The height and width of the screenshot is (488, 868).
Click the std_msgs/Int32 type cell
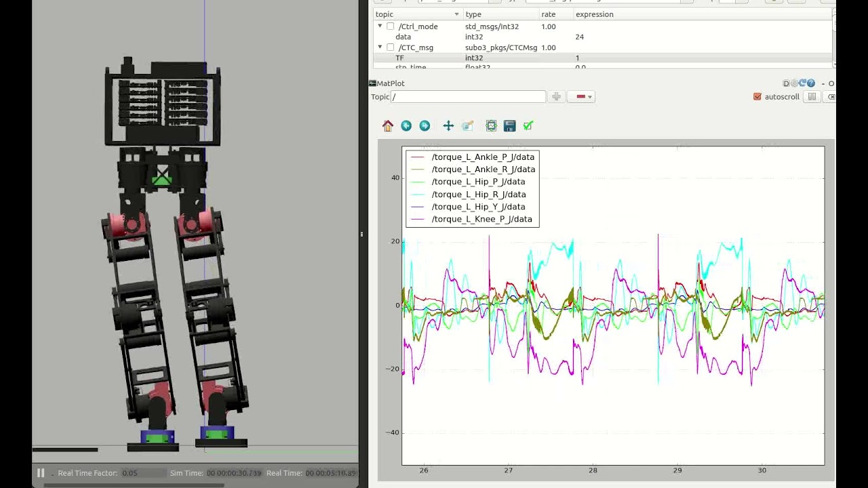(492, 26)
